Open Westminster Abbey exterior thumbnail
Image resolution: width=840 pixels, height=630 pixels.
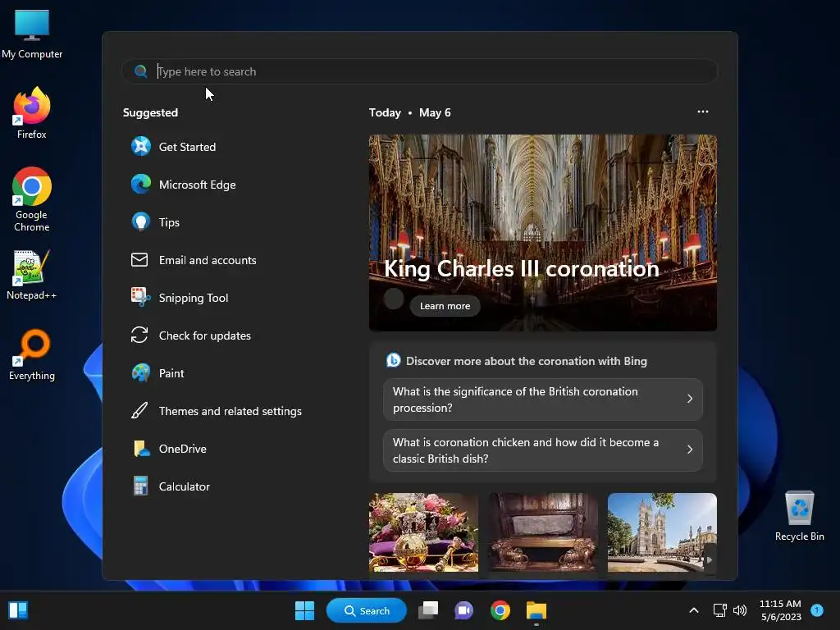pos(662,532)
